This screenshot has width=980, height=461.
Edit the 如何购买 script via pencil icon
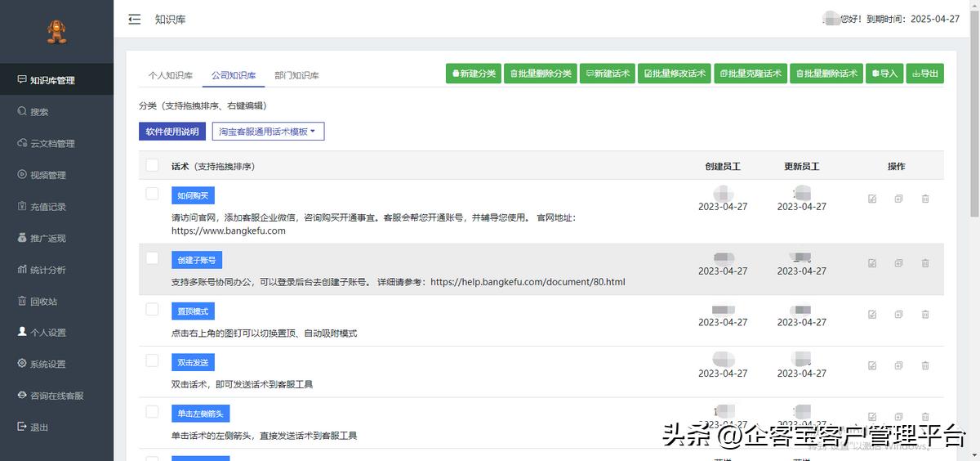[x=872, y=199]
